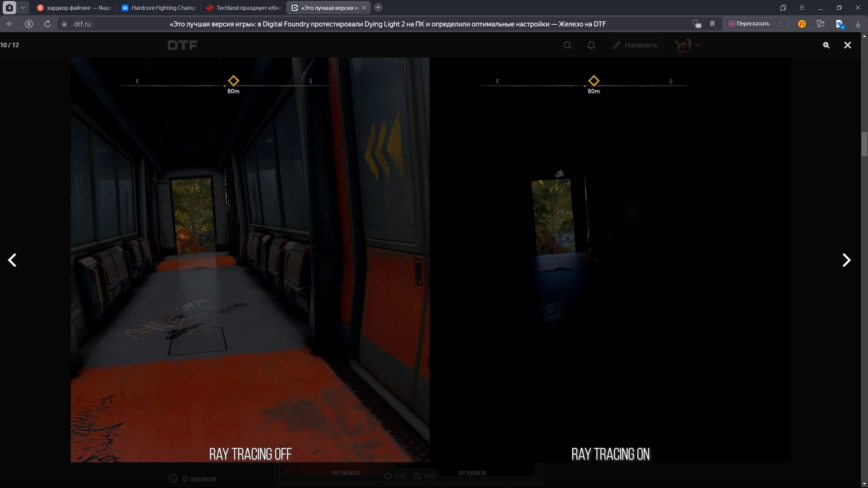868x488 pixels.
Task: Reload the current page
Action: (47, 24)
